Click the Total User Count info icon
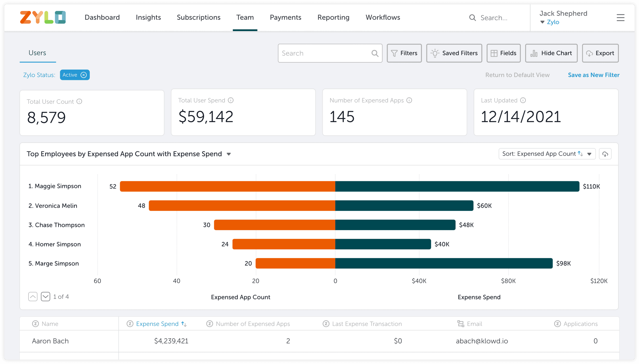The width and height of the screenshot is (639, 364). [x=79, y=101]
